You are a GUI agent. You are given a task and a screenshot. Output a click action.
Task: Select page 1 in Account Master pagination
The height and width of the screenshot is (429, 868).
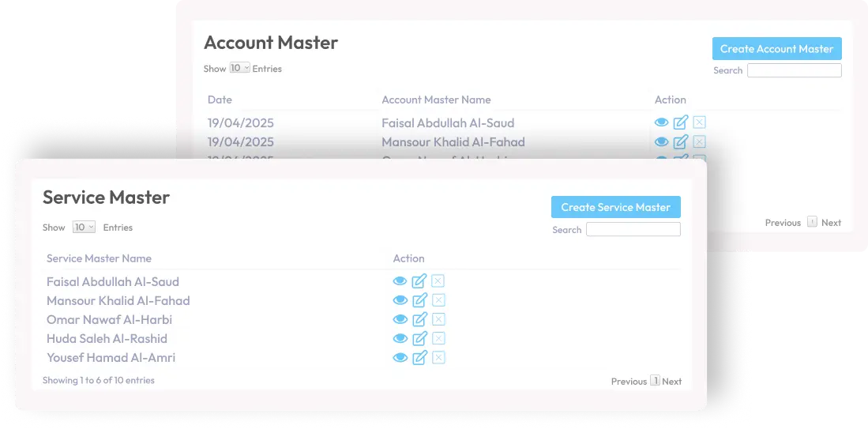[812, 222]
